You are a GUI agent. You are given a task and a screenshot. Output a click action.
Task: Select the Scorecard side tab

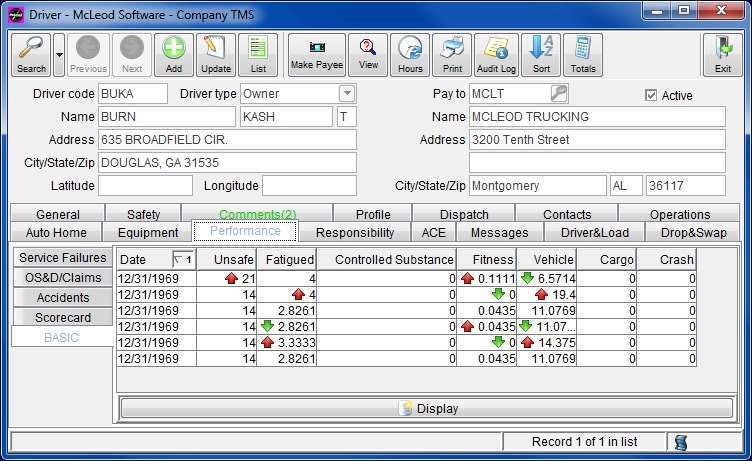(x=63, y=318)
